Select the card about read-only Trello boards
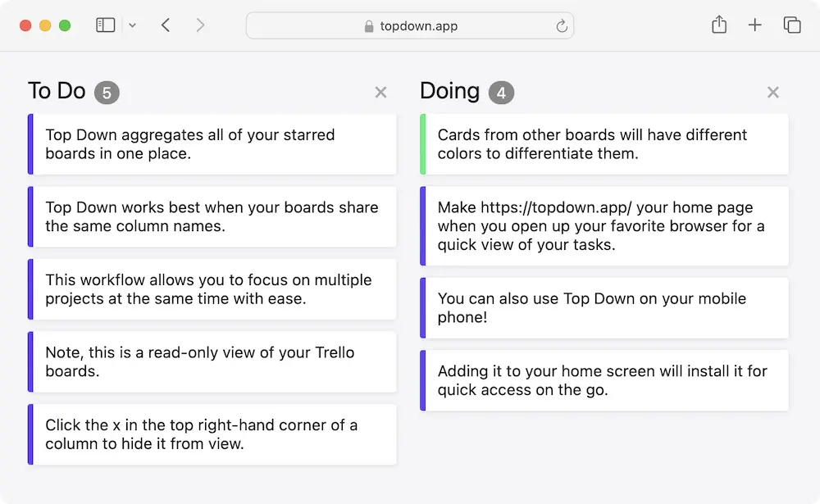Viewport: 820px width, 504px height. pos(213,362)
